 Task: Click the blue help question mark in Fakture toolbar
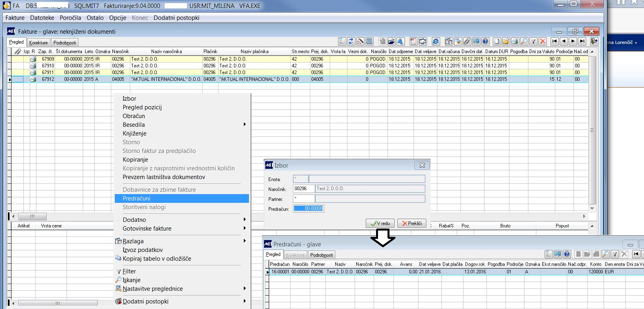coord(485,42)
